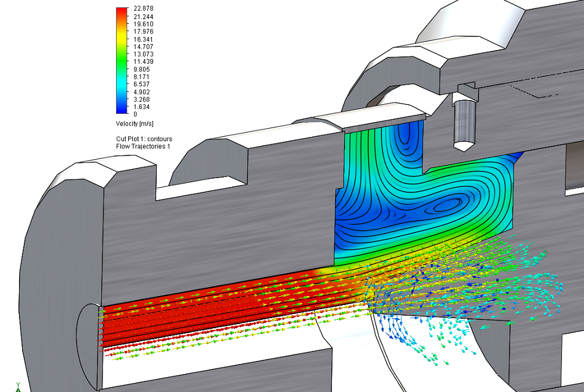Screen dimensions: 584x392
Task: Select the minimum legend value 0
Action: pos(135,114)
